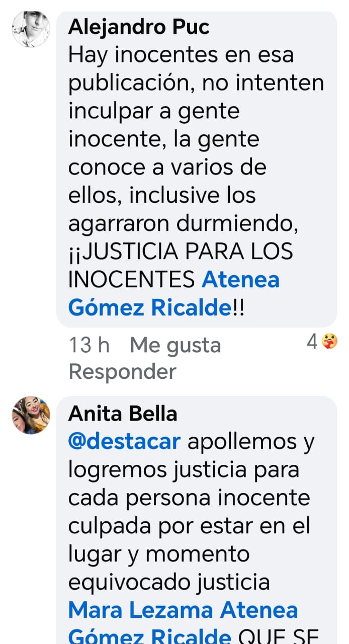Screen dimensions: 349x644
Task: Open Anita Bella's profile picture
Action: (x=31, y=415)
